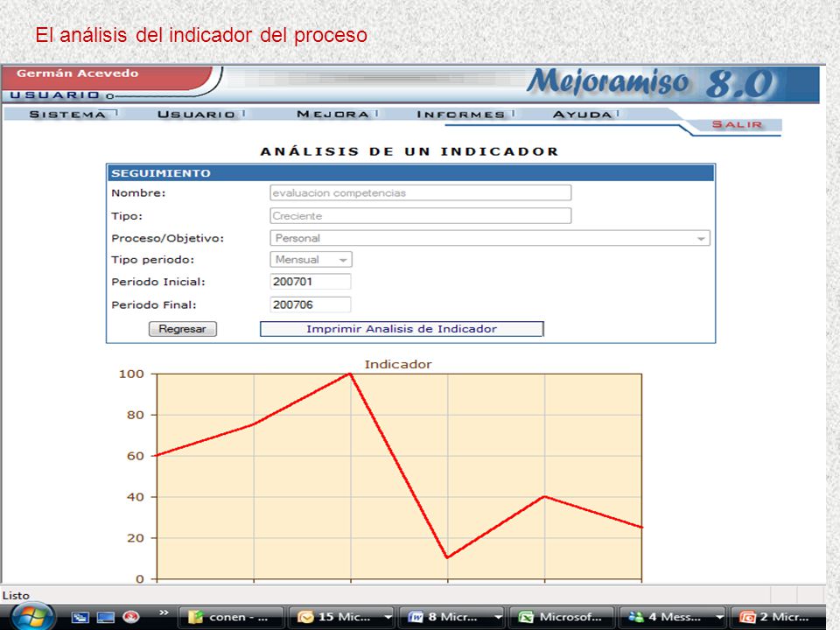Click the Nombre input field
Image resolution: width=840 pixels, height=630 pixels.
click(421, 192)
